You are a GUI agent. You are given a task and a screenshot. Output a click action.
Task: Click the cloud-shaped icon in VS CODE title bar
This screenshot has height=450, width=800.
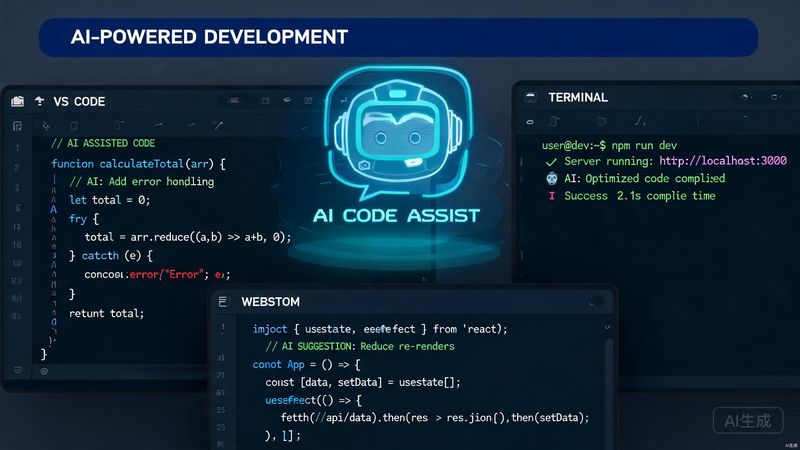pyautogui.click(x=287, y=100)
